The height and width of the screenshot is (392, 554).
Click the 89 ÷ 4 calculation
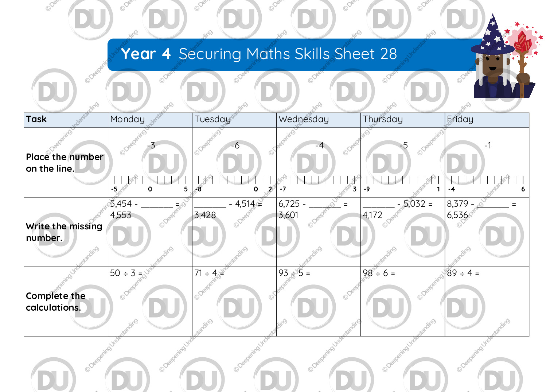463,273
